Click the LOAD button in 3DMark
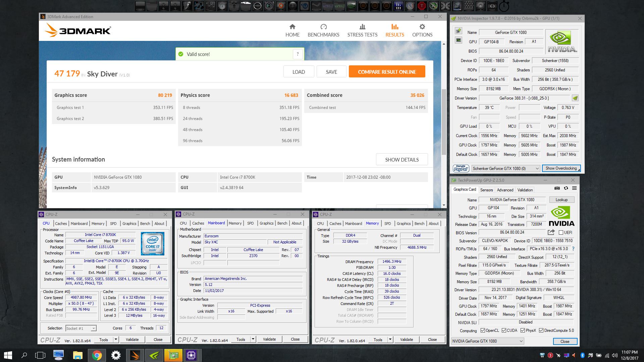Screen dimensions: 644x362 [x=299, y=72]
